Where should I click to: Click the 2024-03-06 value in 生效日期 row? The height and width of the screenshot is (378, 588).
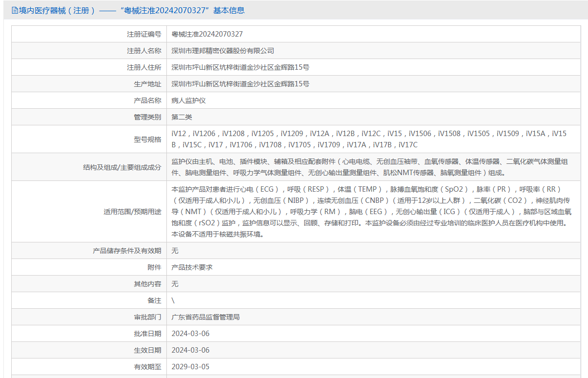tap(190, 350)
